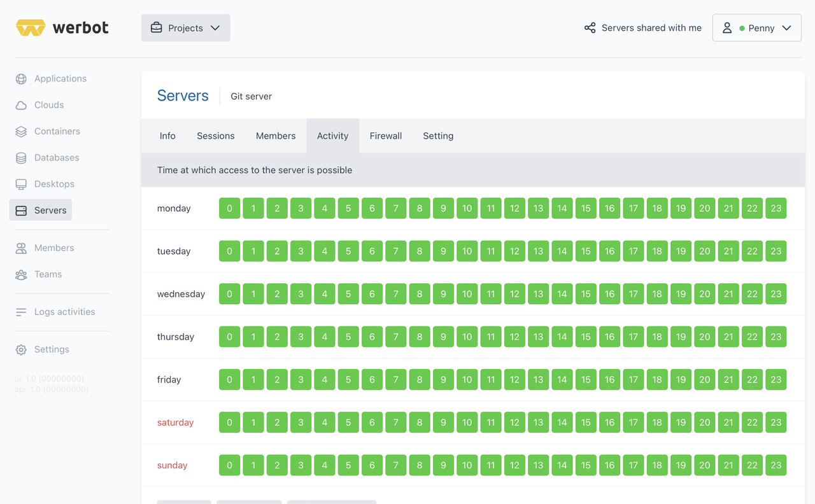Open Logs activities page
The image size is (815, 504).
click(x=55, y=312)
